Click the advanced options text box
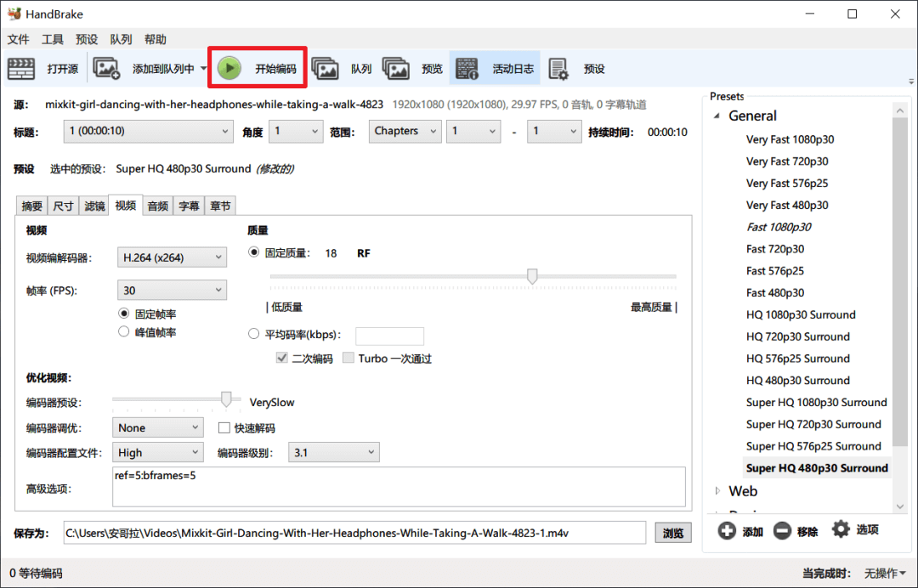The width and height of the screenshot is (918, 588). click(399, 487)
